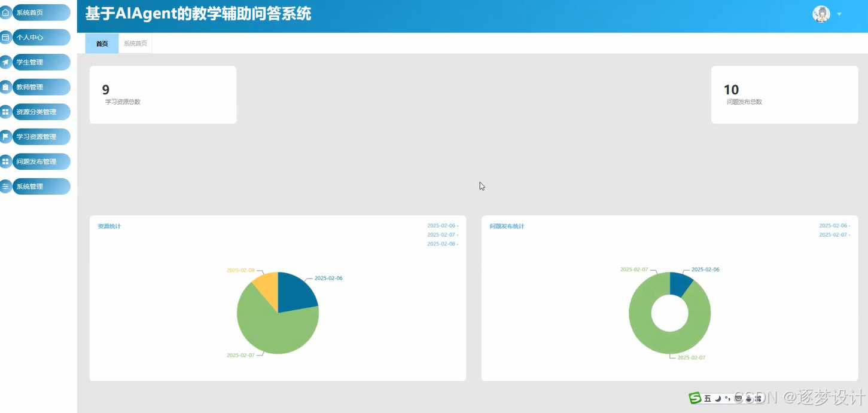The height and width of the screenshot is (413, 868).
Task: Click the 五 mode indicator on input bar
Action: (708, 398)
